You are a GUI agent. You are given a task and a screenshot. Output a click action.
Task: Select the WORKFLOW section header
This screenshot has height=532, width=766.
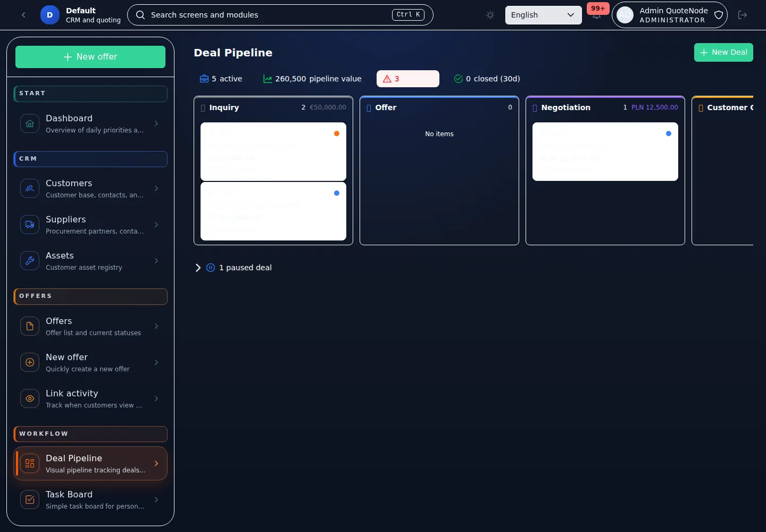tap(90, 434)
